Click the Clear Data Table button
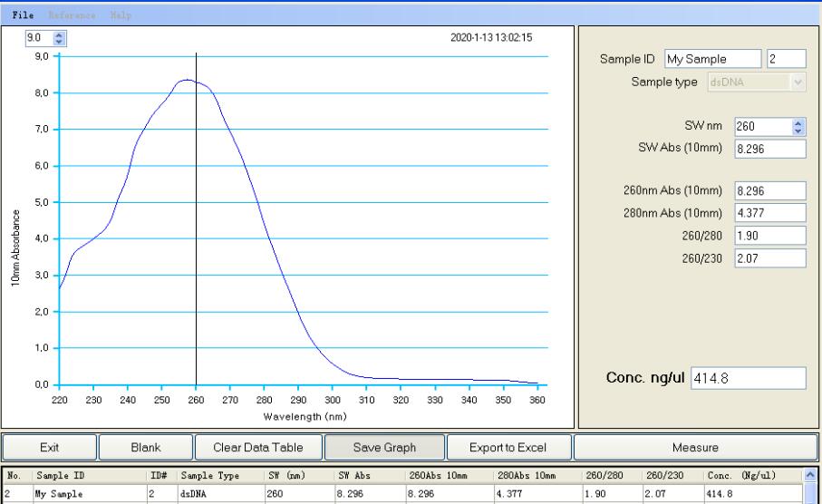The height and width of the screenshot is (504, 822). [x=258, y=448]
